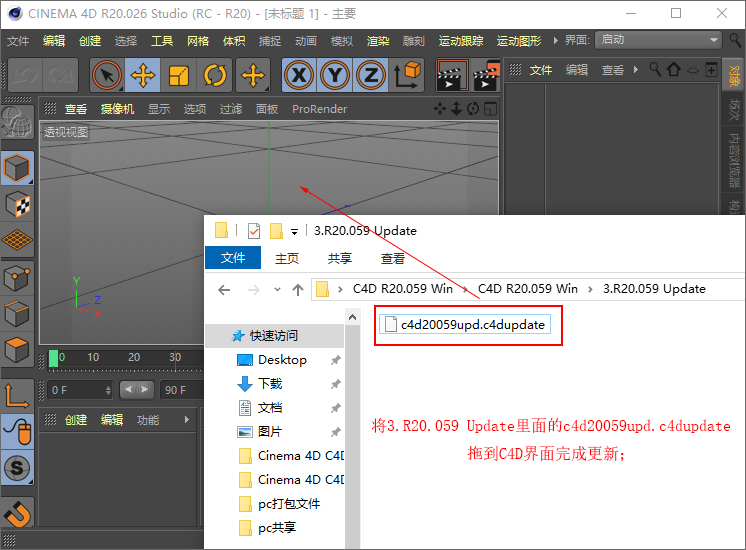This screenshot has height=550, width=746.
Task: Toggle the Tweak mouse icon
Action: coord(17,431)
